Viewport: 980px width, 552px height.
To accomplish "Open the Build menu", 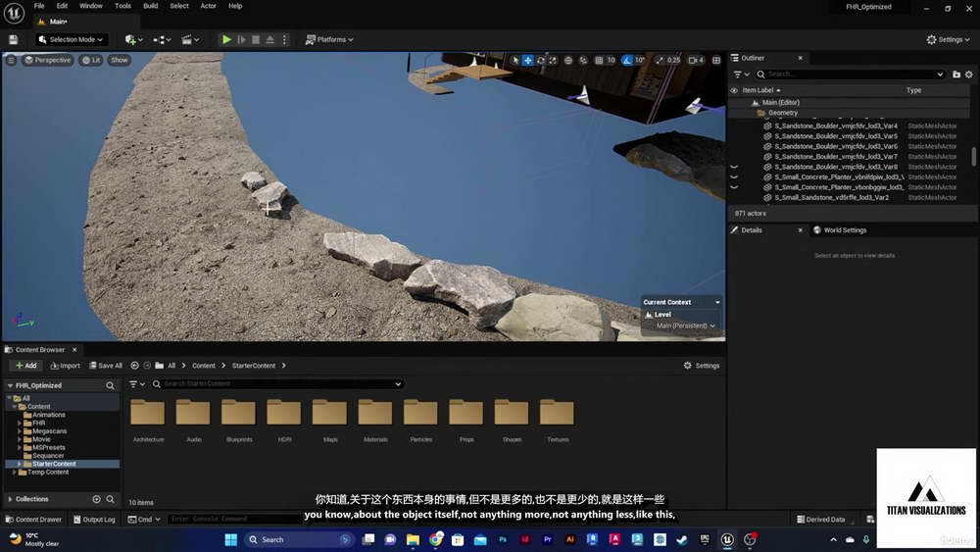I will pyautogui.click(x=151, y=6).
